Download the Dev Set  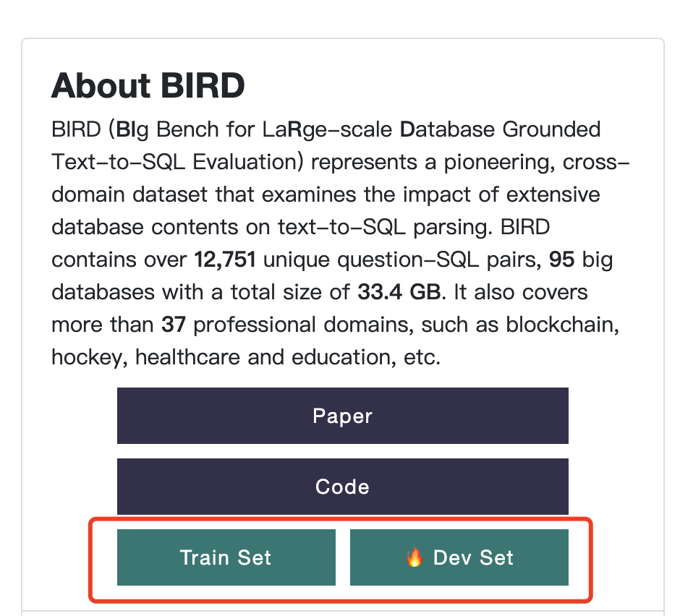459,557
